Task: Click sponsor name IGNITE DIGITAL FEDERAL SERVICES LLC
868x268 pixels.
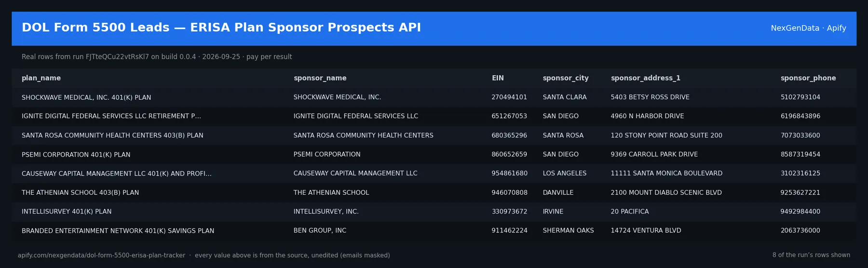Action: pyautogui.click(x=356, y=116)
